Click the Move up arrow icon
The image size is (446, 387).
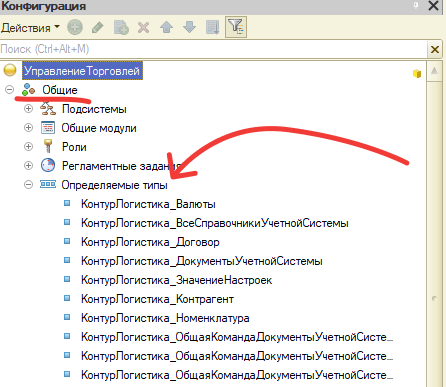[x=166, y=27]
